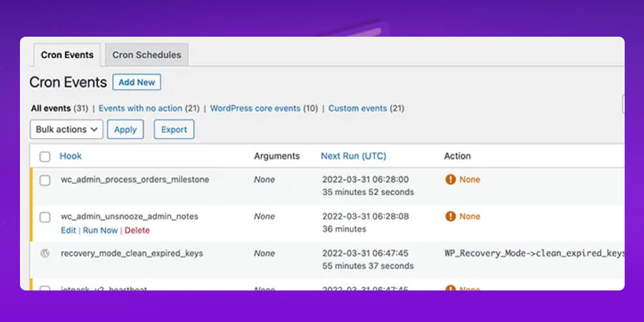Click the recovery_mode_clean_expired_keys hook name

132,253
